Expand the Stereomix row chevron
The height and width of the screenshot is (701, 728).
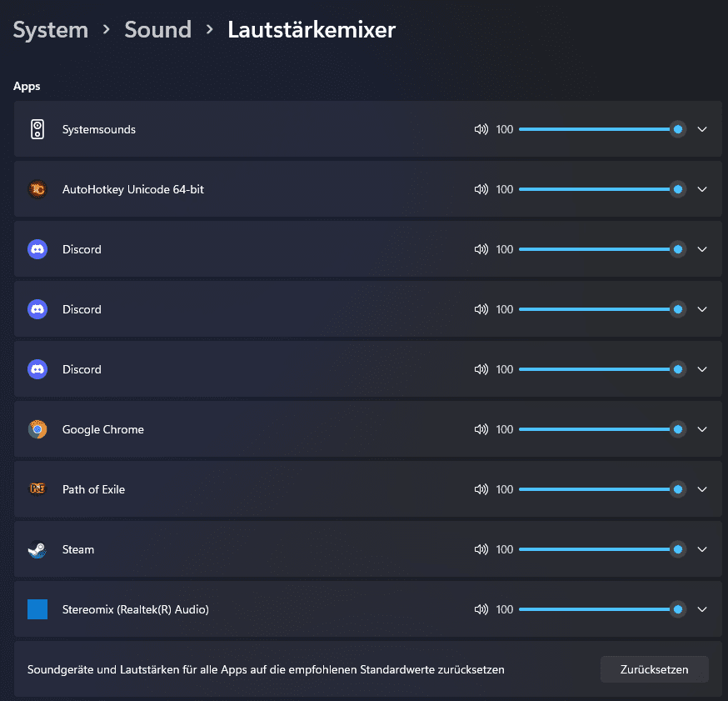click(x=702, y=609)
